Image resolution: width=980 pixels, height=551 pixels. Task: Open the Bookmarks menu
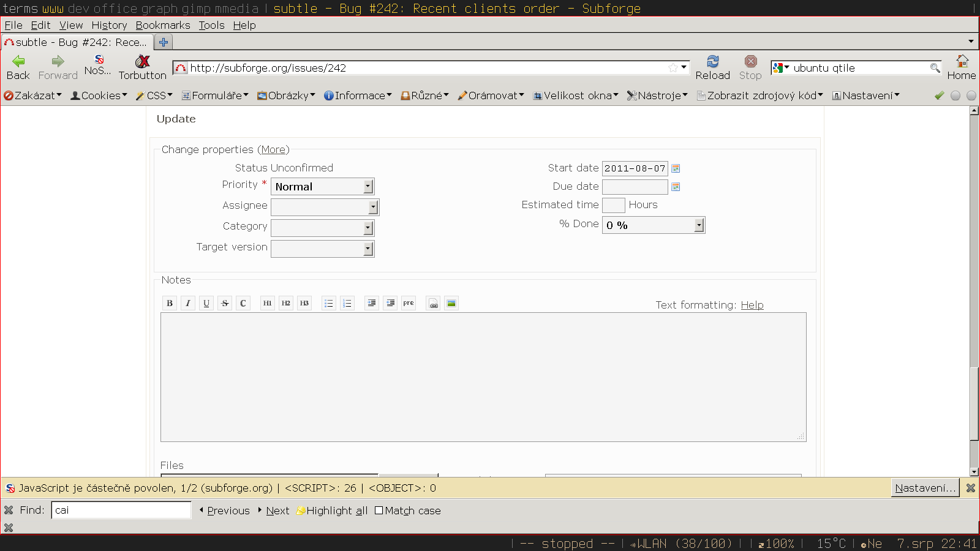(163, 25)
